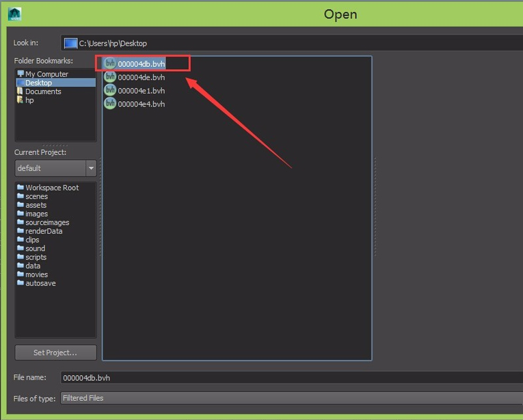Select file 000004e1.bvh

click(141, 91)
